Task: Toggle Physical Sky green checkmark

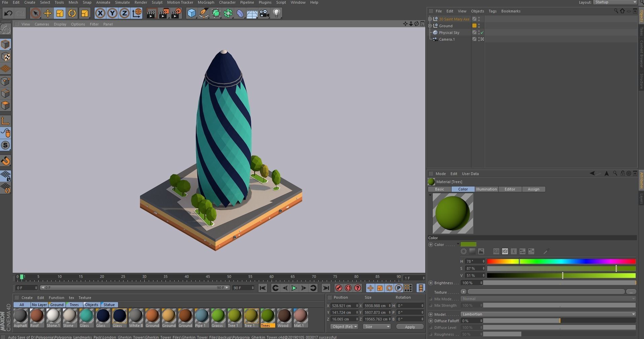Action: tap(482, 33)
